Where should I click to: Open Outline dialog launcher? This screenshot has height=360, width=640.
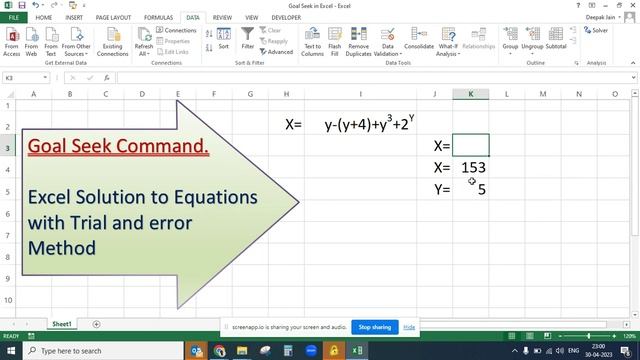(x=576, y=63)
